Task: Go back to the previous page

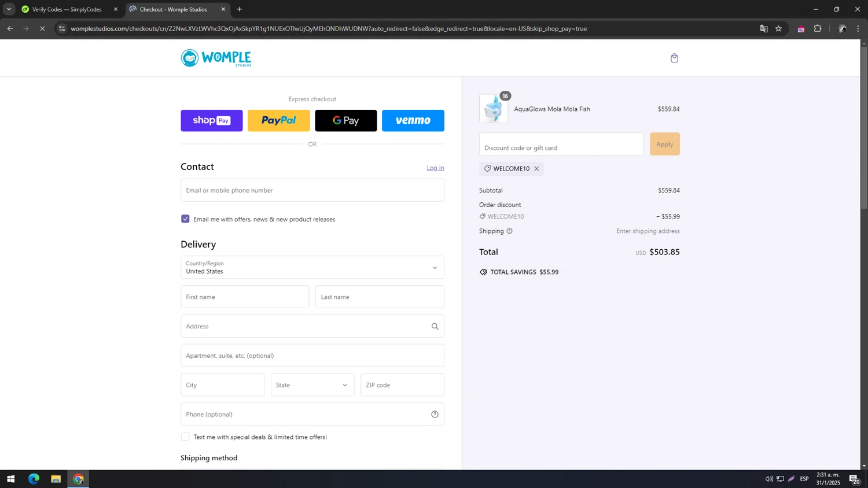Action: click(x=10, y=28)
